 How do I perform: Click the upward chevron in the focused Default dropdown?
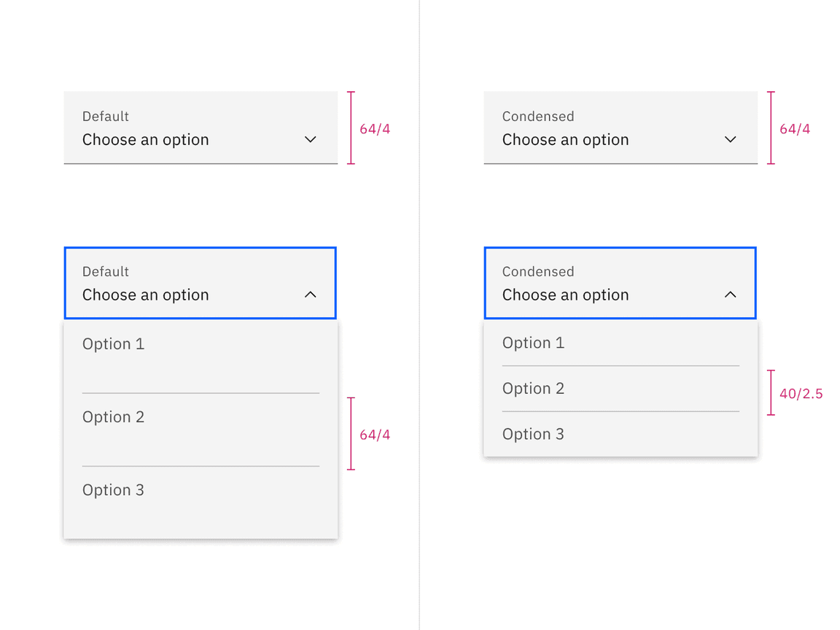click(x=310, y=295)
